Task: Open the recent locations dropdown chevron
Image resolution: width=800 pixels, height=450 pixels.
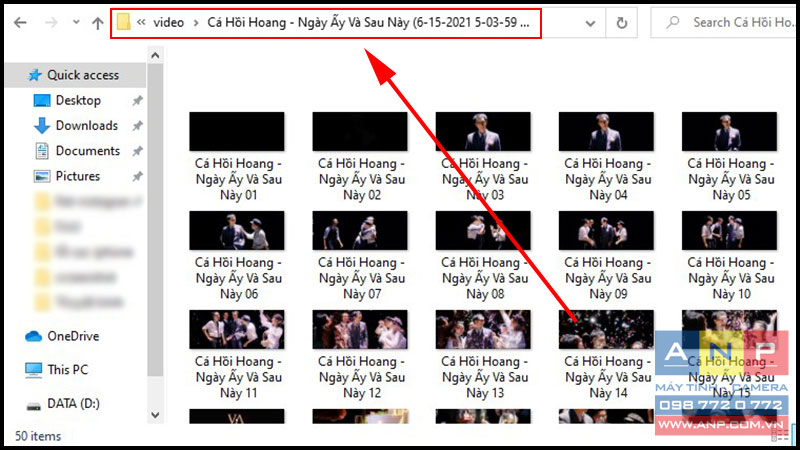Action: coord(76,22)
